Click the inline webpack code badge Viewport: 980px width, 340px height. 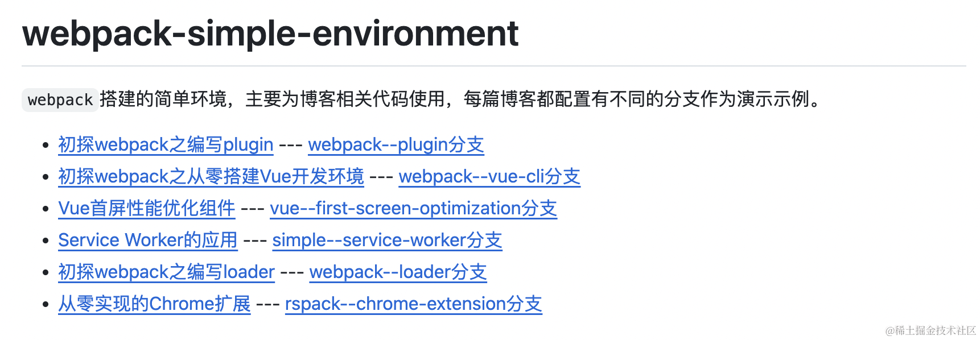coord(60,100)
